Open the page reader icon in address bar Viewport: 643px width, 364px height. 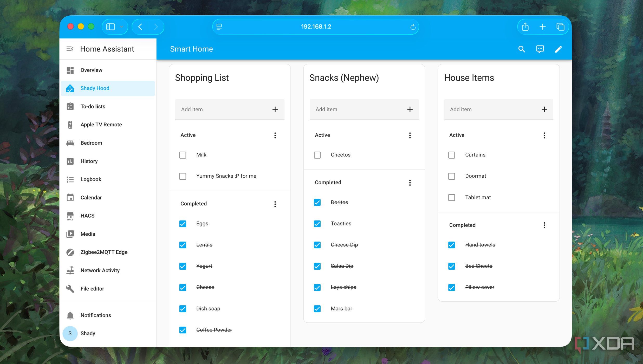tap(219, 27)
